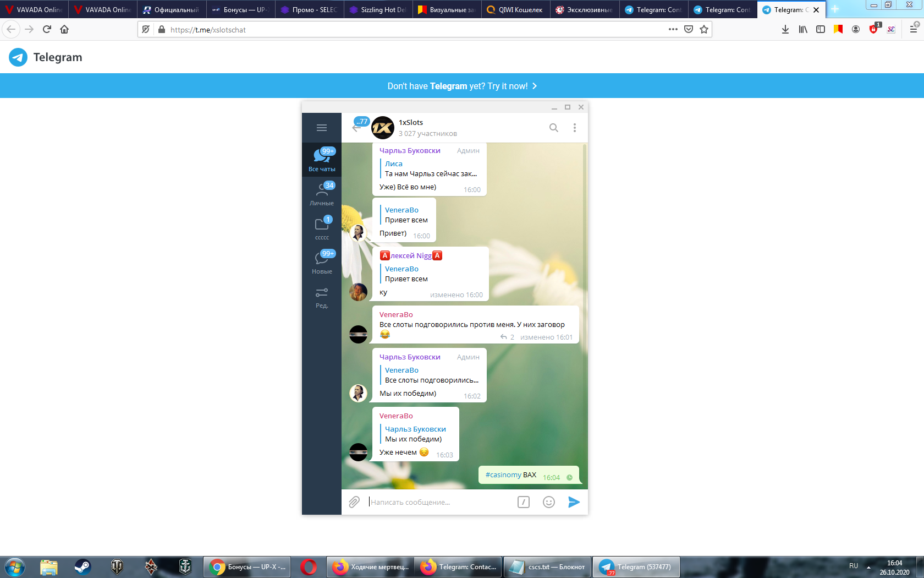Open the 'Ред.' folder editing settings

click(x=322, y=297)
